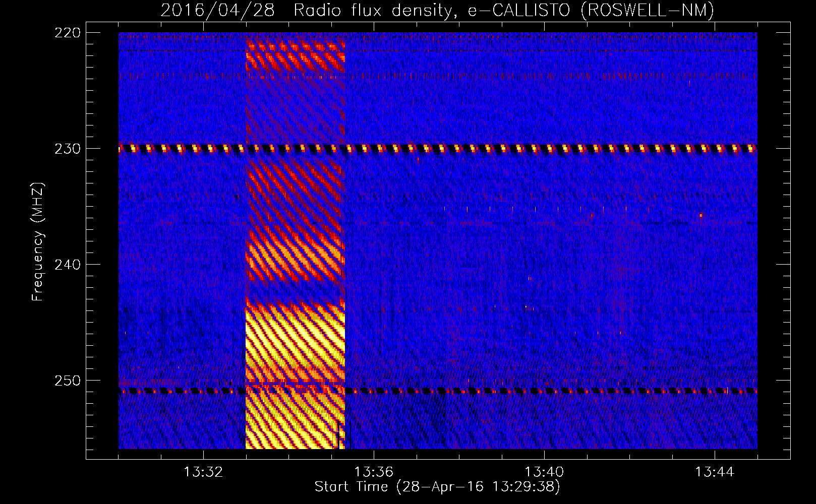
Task: Click the dotted interference line at 230 MHz
Action: pos(438,149)
